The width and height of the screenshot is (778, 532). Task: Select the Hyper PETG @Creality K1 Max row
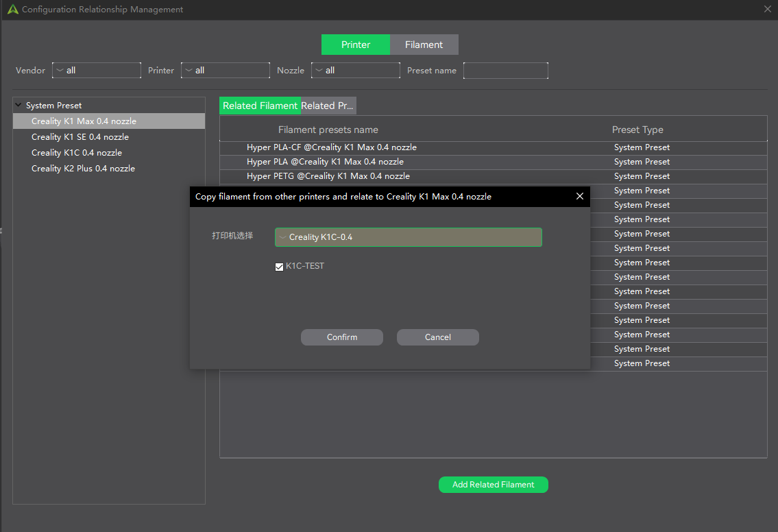tap(494, 176)
